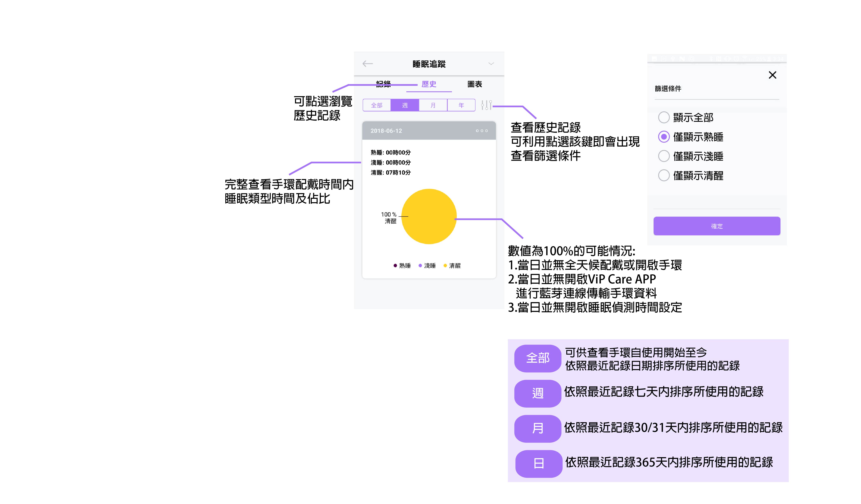Click the 全部 pill in the purple legend box

coord(538,358)
